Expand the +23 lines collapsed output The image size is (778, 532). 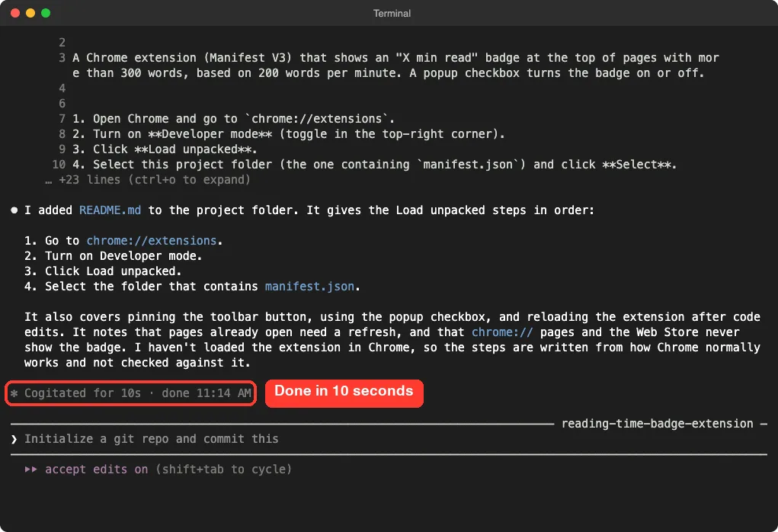tap(148, 180)
